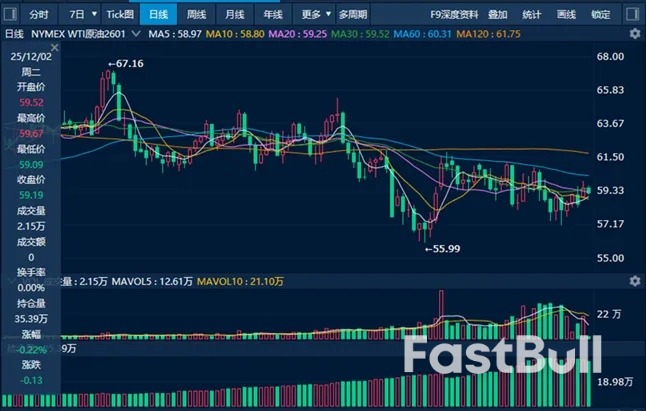646x411 pixels.
Task: Open main chart settings gear
Action: (635, 34)
